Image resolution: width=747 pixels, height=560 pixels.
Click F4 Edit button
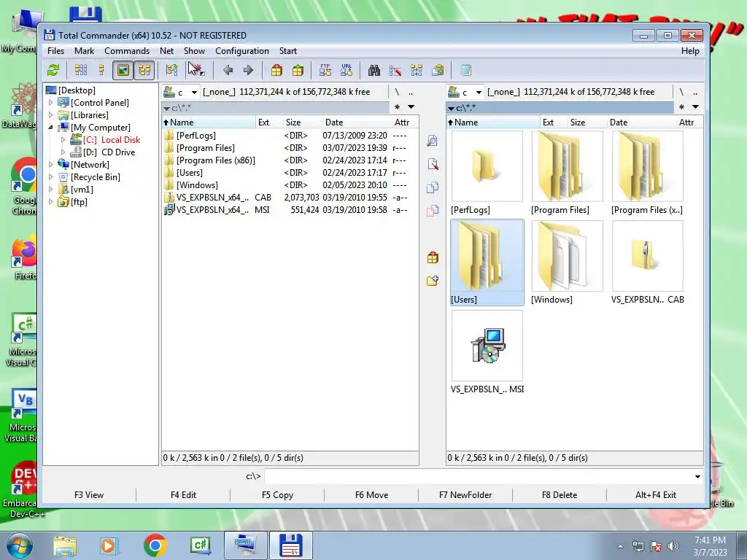[x=183, y=495]
